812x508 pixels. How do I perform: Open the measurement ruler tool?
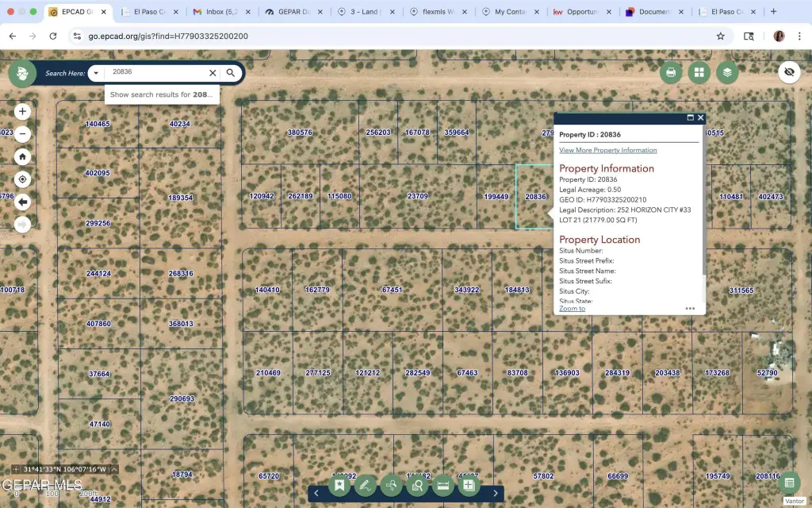tap(443, 485)
